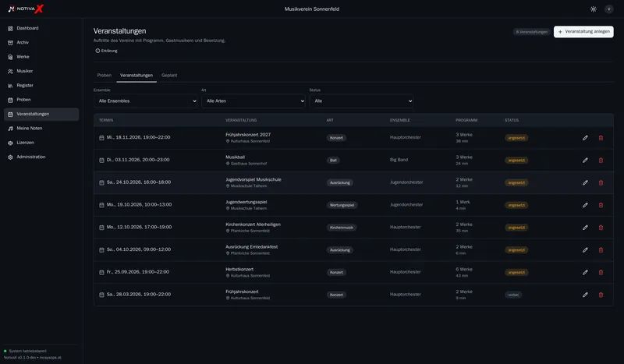
Task: Click calendar icon of Musikball date
Action: click(x=101, y=160)
